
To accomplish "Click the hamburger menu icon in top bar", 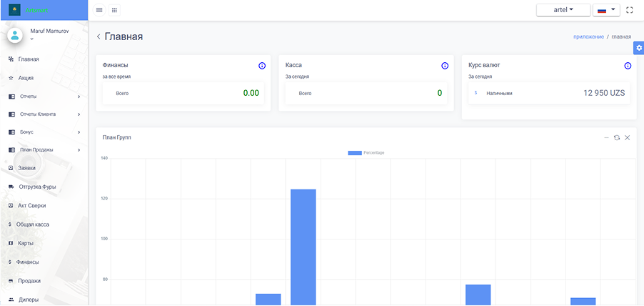I will click(x=99, y=10).
